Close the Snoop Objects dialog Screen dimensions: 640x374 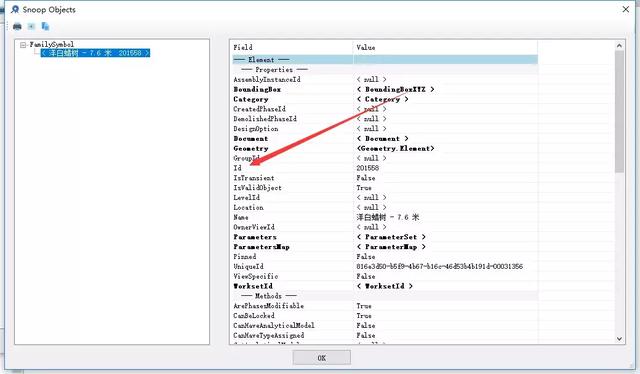[626, 9]
